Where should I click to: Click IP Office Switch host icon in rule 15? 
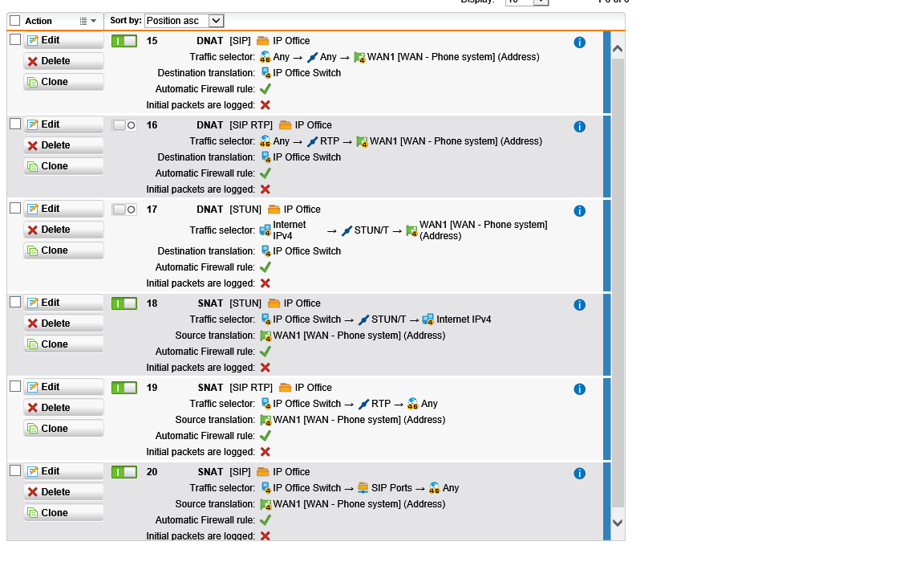click(265, 73)
